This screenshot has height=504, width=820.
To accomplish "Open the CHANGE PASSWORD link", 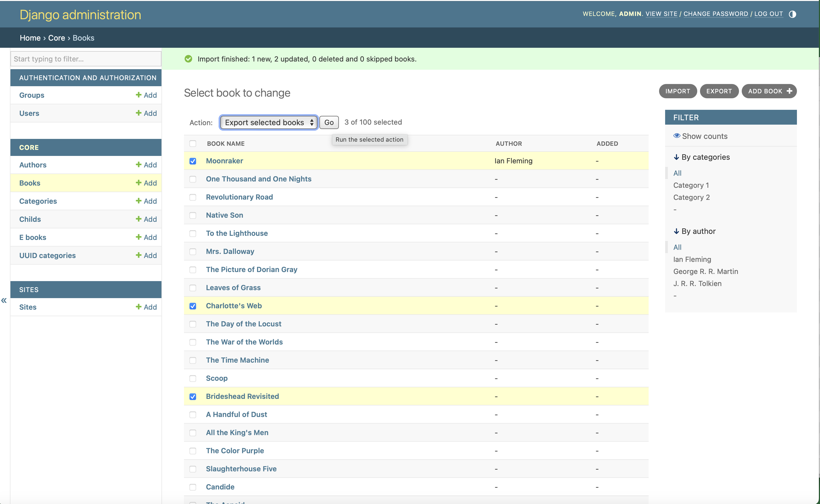I will click(716, 14).
